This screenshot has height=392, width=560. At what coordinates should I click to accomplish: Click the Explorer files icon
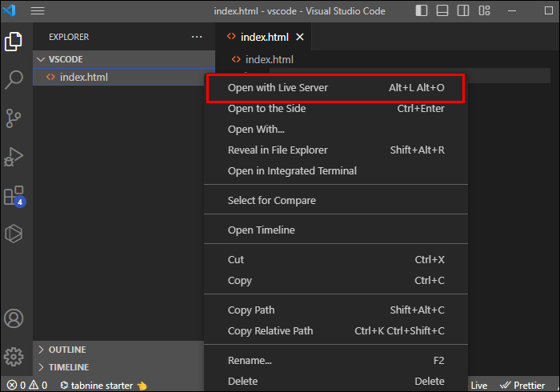(14, 41)
